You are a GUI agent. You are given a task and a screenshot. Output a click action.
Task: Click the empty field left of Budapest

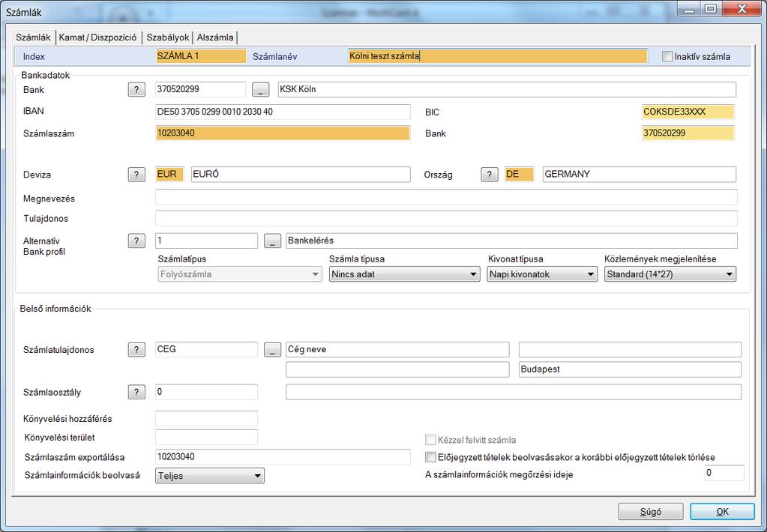[x=397, y=369]
